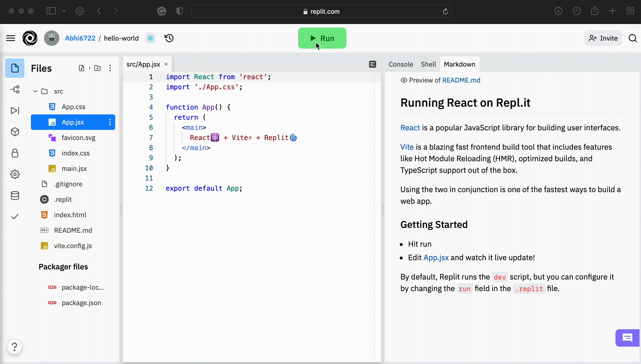Image resolution: width=641 pixels, height=364 pixels.
Task: Open vite.config.js file
Action: [x=73, y=246]
